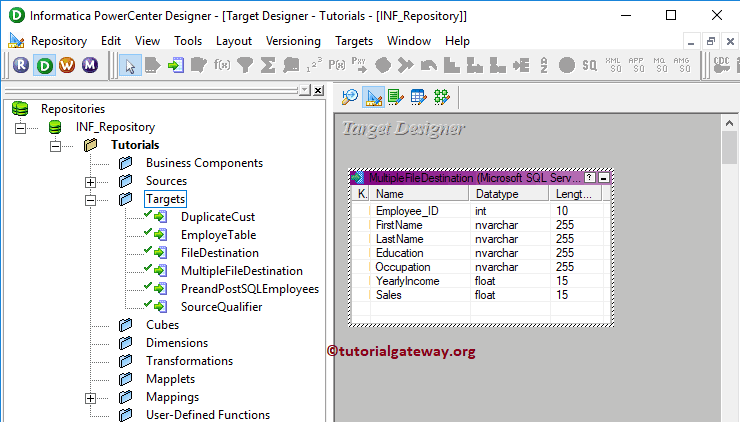Select the pointer arrow tool
Image resolution: width=740 pixels, height=422 pixels.
130,65
